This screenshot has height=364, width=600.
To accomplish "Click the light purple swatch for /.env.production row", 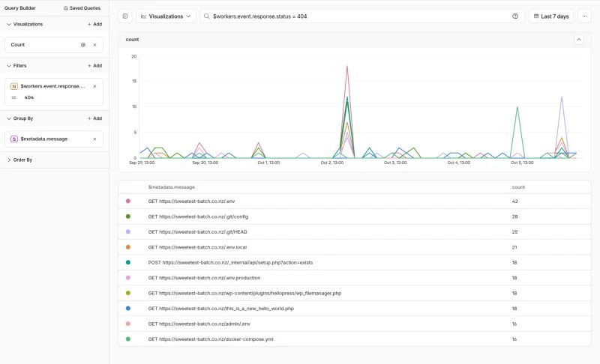I will click(x=128, y=278).
